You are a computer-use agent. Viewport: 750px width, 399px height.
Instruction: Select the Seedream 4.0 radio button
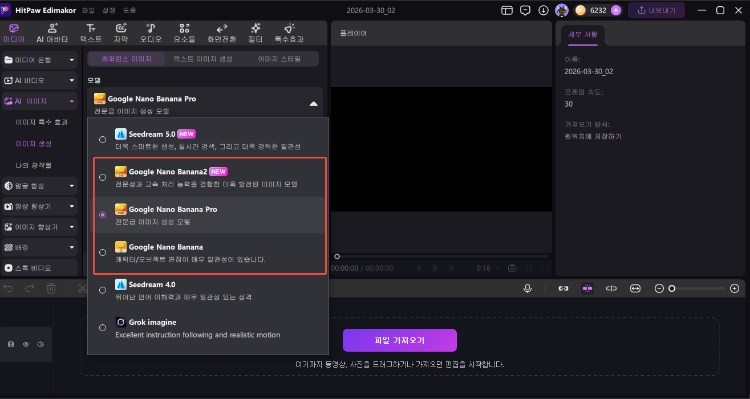(x=102, y=290)
